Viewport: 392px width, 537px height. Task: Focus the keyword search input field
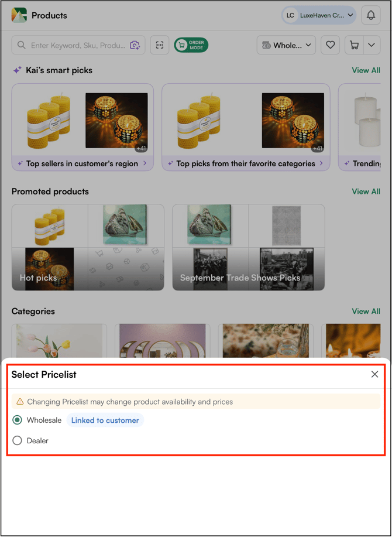(x=78, y=45)
